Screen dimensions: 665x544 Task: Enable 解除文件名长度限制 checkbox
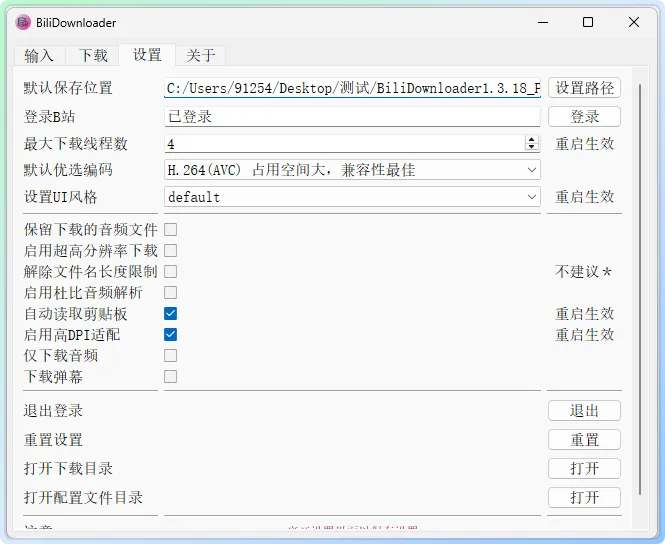170,271
